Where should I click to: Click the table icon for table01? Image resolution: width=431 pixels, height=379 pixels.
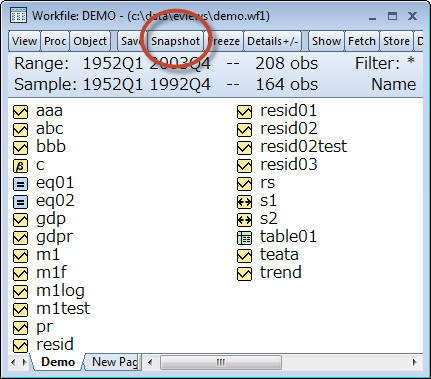(244, 238)
